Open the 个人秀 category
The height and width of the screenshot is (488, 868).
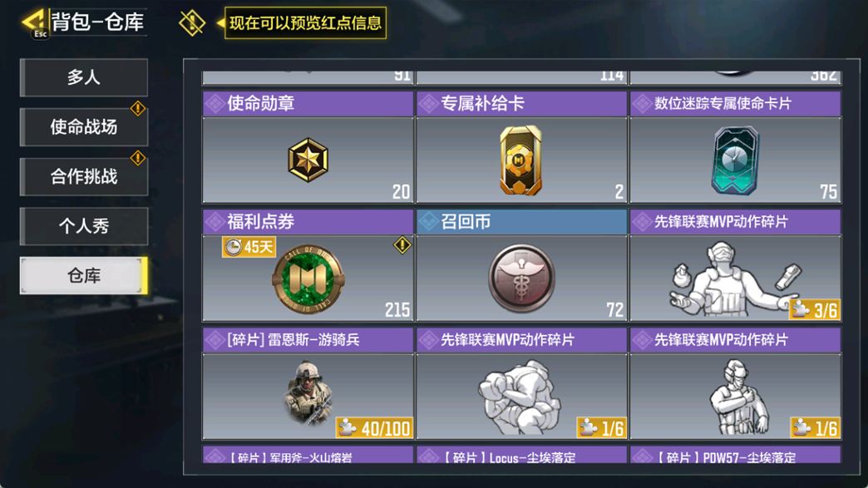[84, 226]
